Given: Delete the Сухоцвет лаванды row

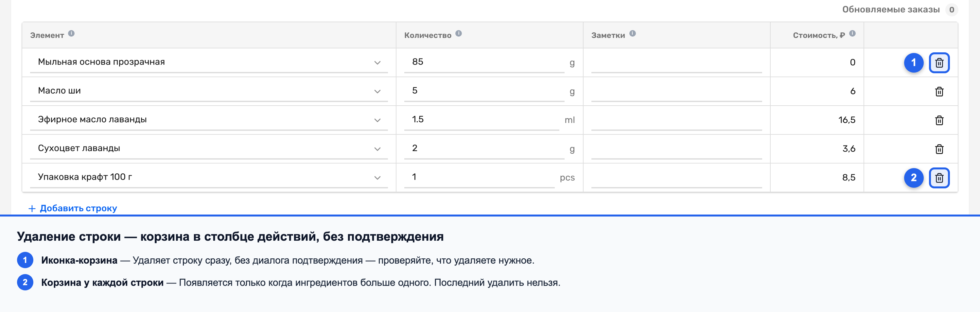Looking at the screenshot, I should coord(939,149).
